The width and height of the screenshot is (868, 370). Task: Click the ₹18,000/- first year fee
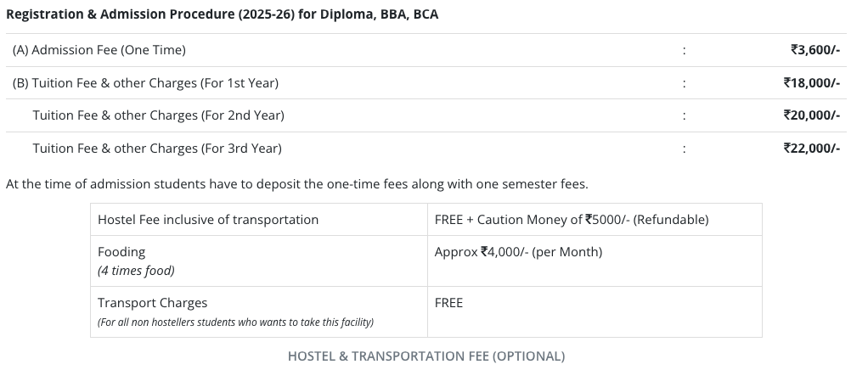point(811,83)
